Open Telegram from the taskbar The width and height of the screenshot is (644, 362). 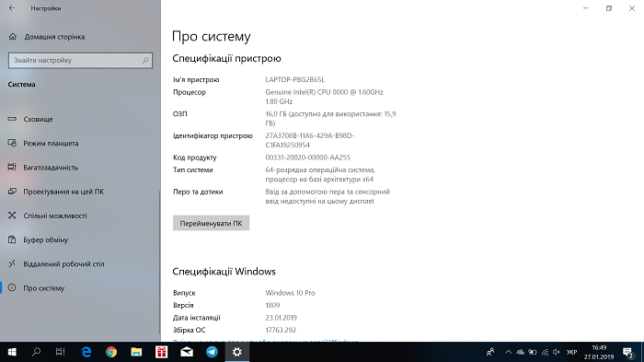[212, 352]
